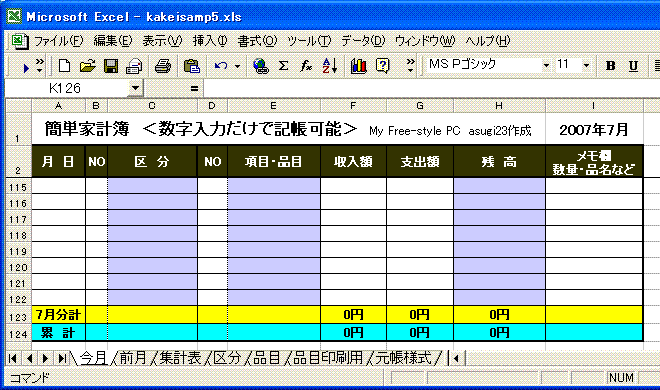This screenshot has width=660, height=390.
Task: Expand the font size dropdown
Action: tap(586, 66)
